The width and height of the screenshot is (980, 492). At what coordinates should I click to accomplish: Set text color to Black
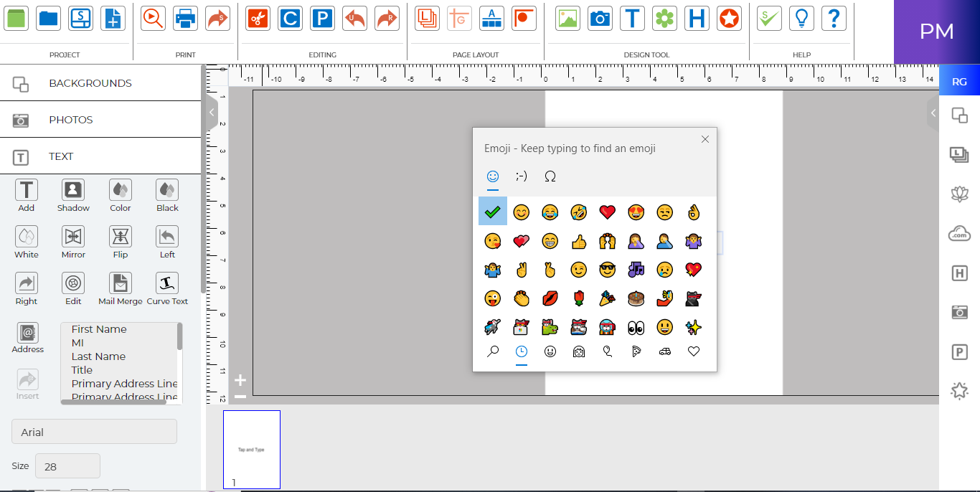pos(167,196)
